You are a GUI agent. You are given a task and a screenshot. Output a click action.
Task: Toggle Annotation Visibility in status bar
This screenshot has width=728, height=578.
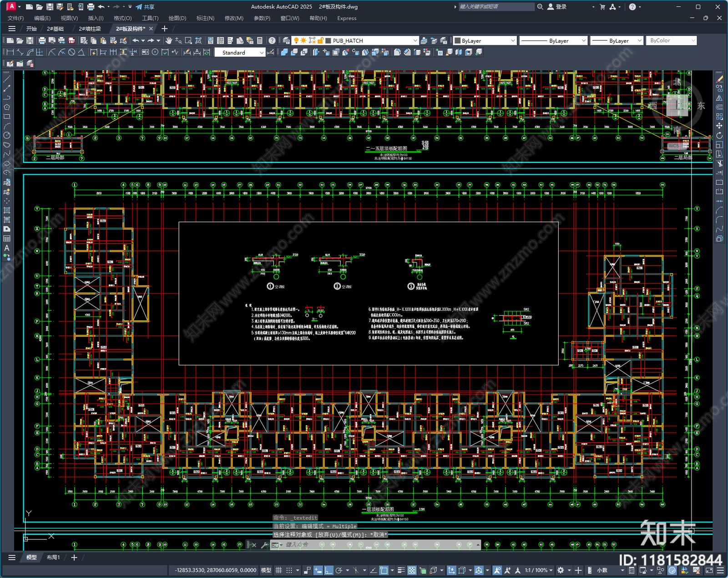pyautogui.click(x=497, y=570)
